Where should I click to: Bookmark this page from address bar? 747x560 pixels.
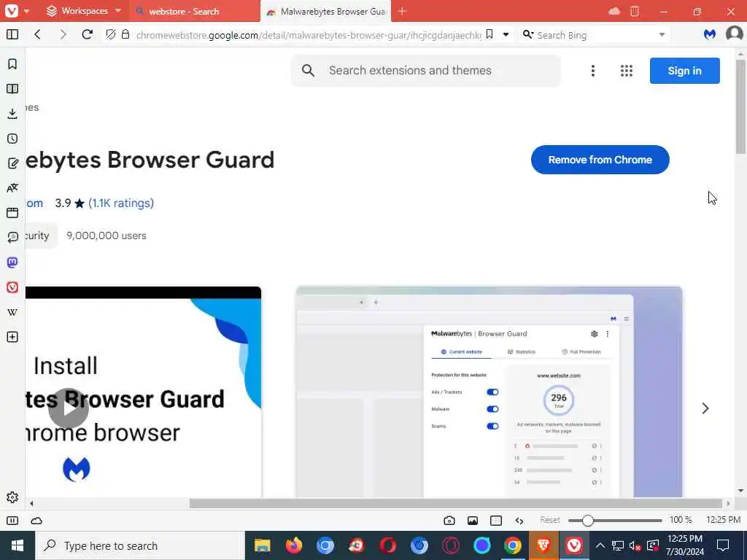tap(489, 34)
